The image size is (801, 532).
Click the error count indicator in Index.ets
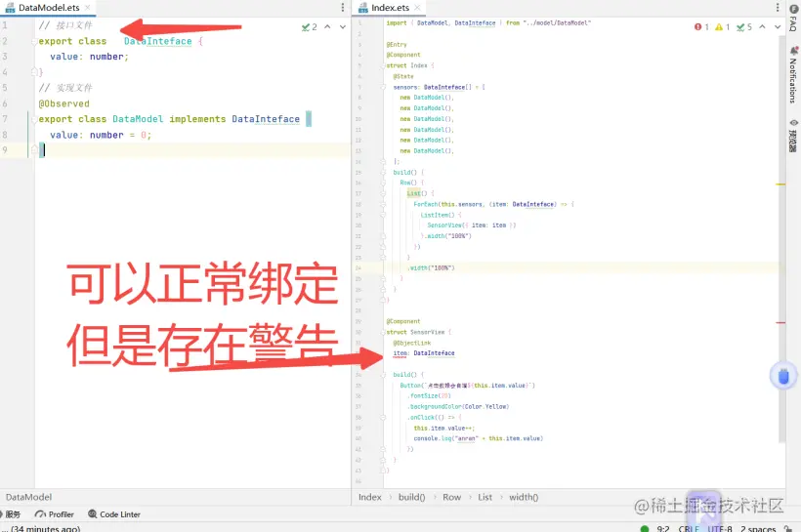(701, 27)
